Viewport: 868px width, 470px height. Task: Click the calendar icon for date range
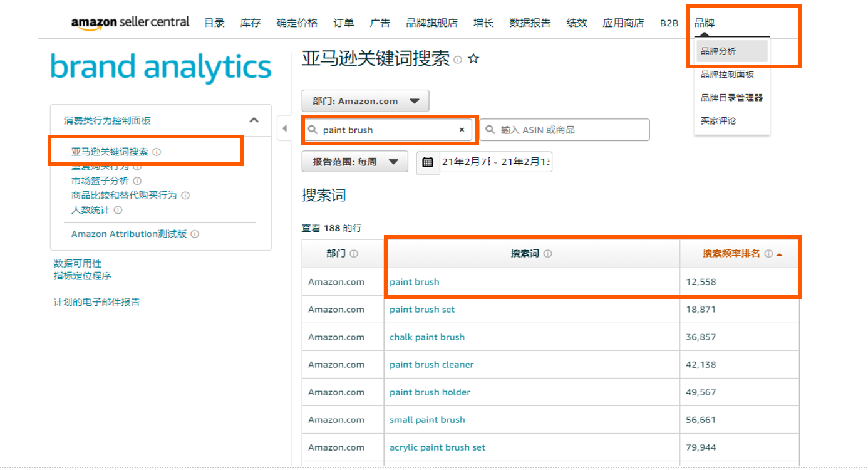(428, 162)
